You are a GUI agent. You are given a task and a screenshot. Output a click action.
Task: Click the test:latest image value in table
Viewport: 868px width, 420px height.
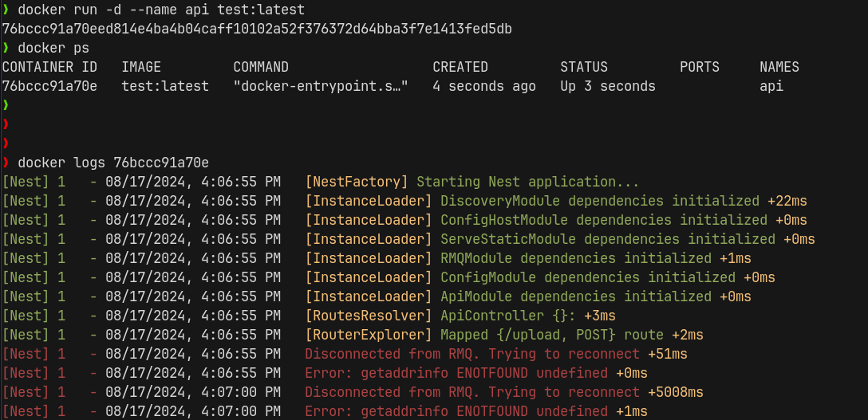(165, 87)
